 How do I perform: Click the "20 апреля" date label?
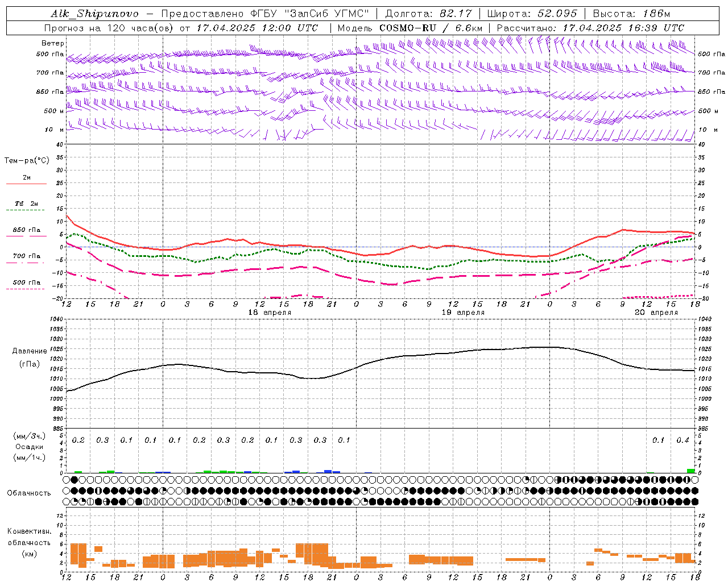pos(656,313)
